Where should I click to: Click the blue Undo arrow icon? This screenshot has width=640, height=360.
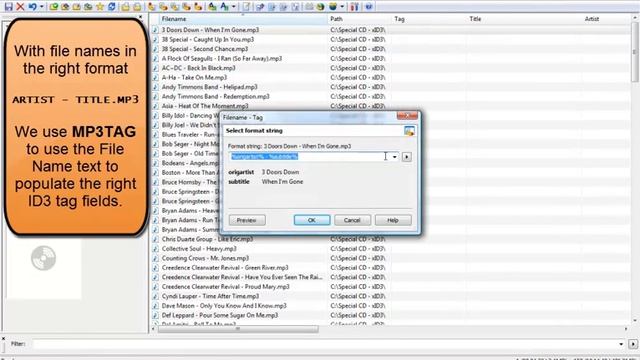pos(32,7)
